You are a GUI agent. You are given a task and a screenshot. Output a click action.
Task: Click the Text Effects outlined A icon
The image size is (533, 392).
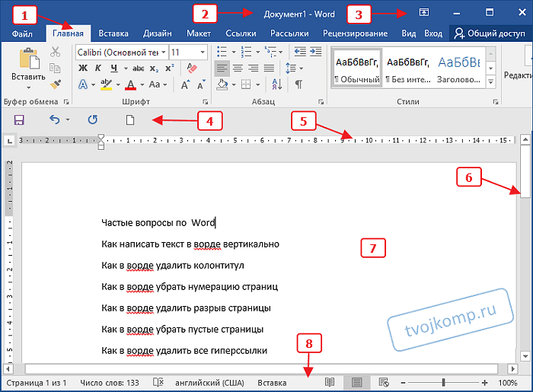click(83, 84)
